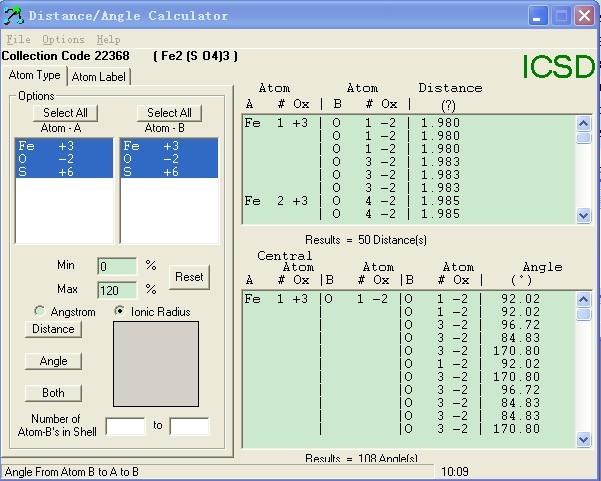The height and width of the screenshot is (481, 601).
Task: Click the ICSD logo
Action: tap(558, 67)
